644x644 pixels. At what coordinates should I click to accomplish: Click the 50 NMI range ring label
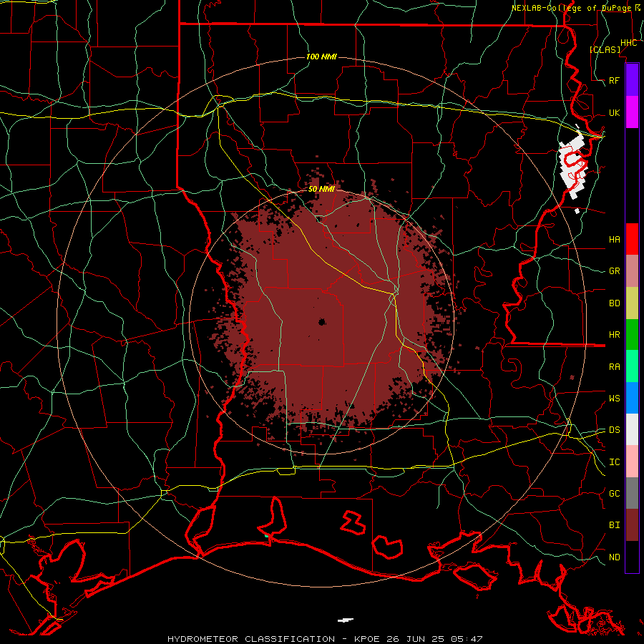coord(321,189)
